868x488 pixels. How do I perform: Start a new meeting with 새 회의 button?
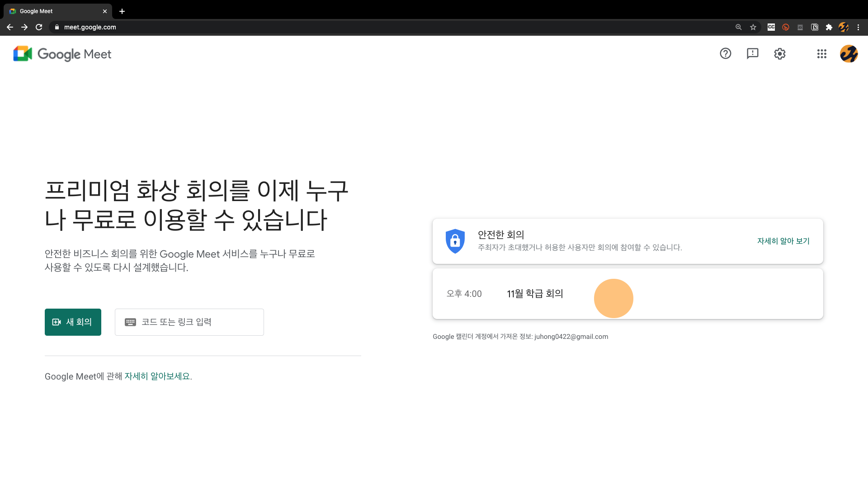point(73,322)
